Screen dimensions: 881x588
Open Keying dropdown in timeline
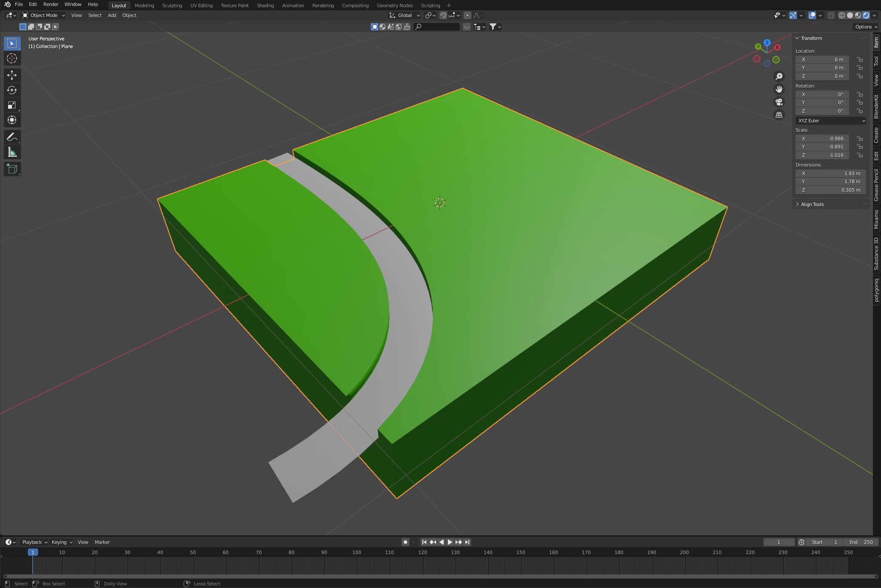pyautogui.click(x=62, y=542)
